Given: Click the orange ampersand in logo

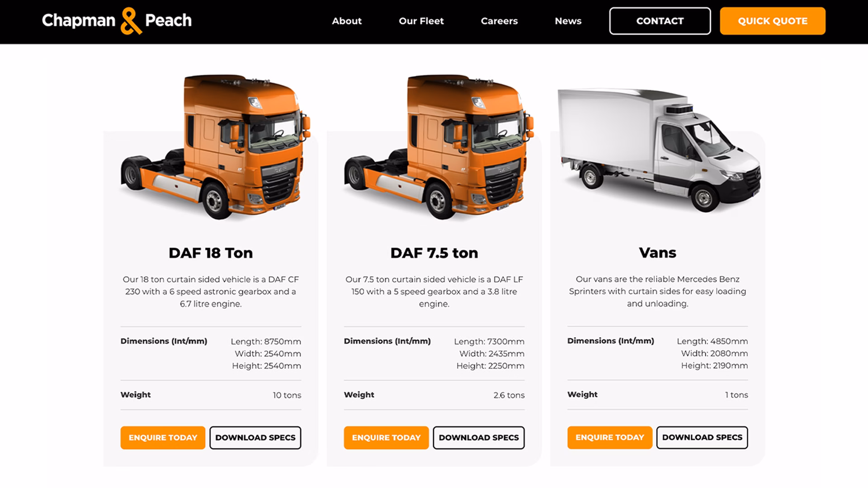Looking at the screenshot, I should [131, 21].
